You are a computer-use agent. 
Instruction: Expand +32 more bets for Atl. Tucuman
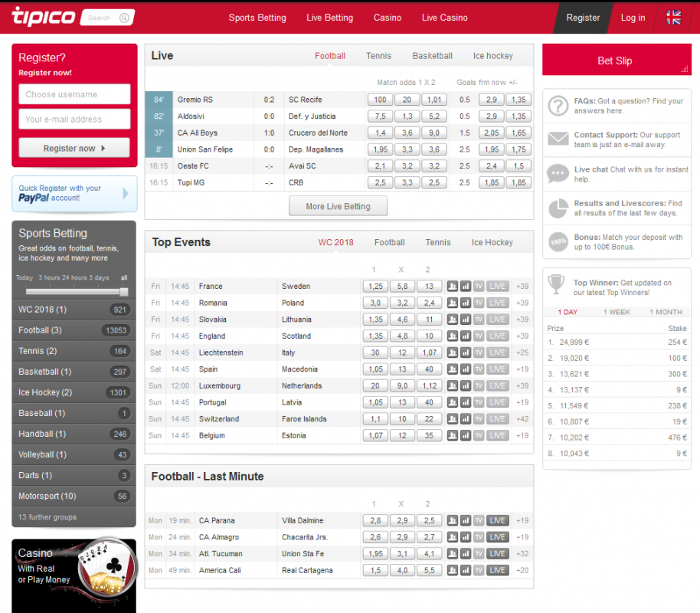(522, 553)
